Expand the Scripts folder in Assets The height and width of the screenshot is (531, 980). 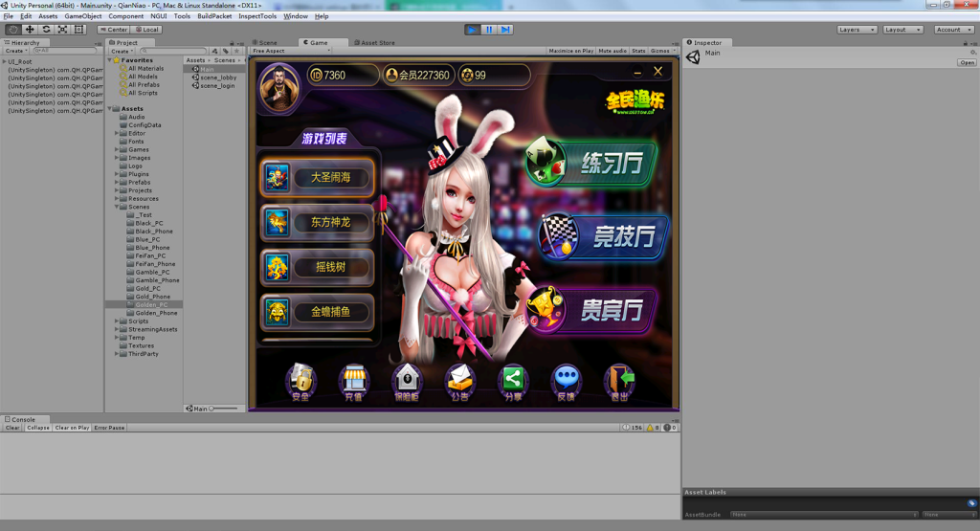[x=117, y=321]
